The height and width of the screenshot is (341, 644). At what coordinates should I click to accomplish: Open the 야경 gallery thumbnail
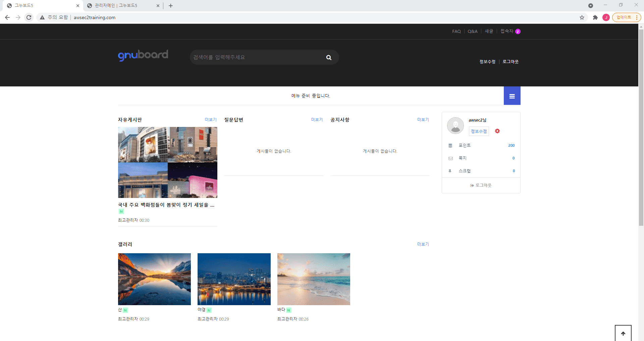[234, 279]
